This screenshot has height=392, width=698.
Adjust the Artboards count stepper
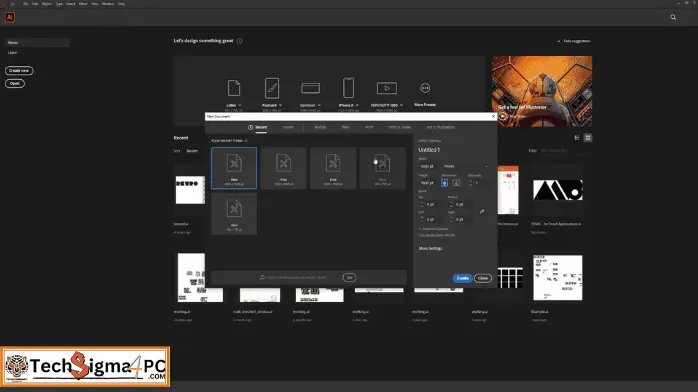click(471, 183)
